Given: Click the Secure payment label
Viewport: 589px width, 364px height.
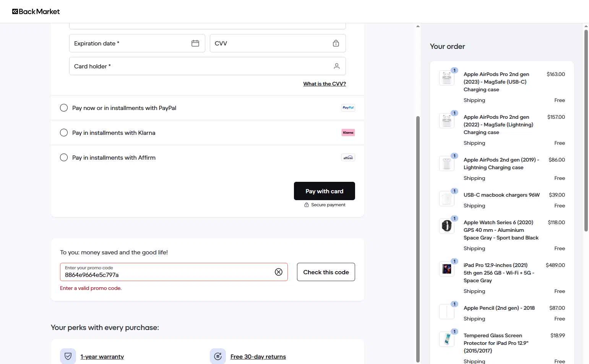Looking at the screenshot, I should tap(328, 205).
